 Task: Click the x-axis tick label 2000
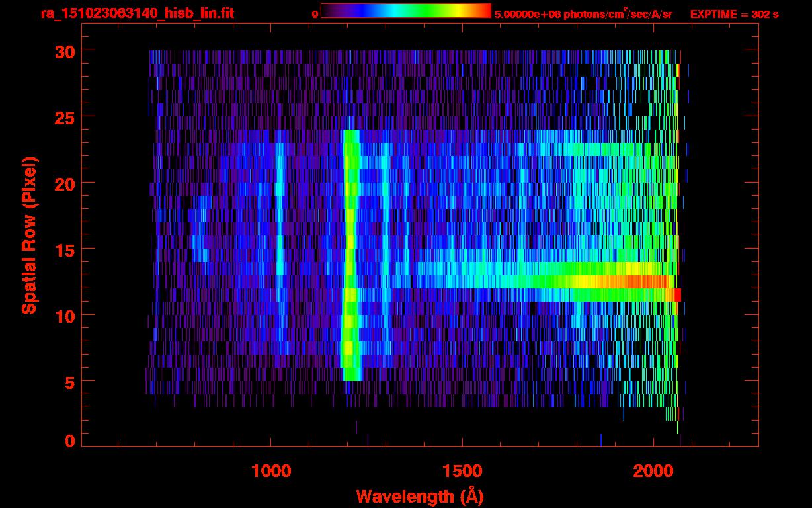click(652, 471)
